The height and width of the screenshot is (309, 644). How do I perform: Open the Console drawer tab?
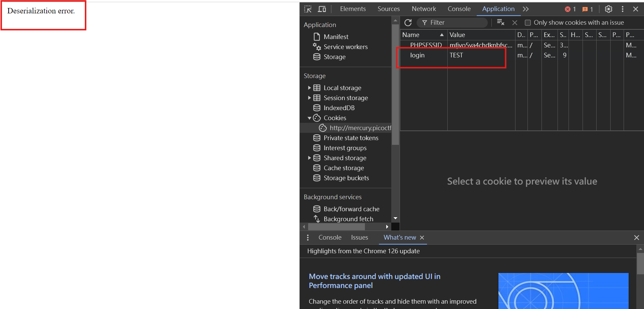click(330, 237)
